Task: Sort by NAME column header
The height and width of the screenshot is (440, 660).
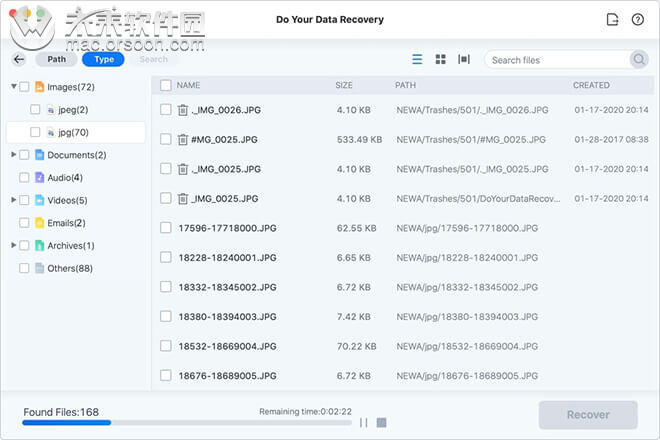Action: [188, 85]
